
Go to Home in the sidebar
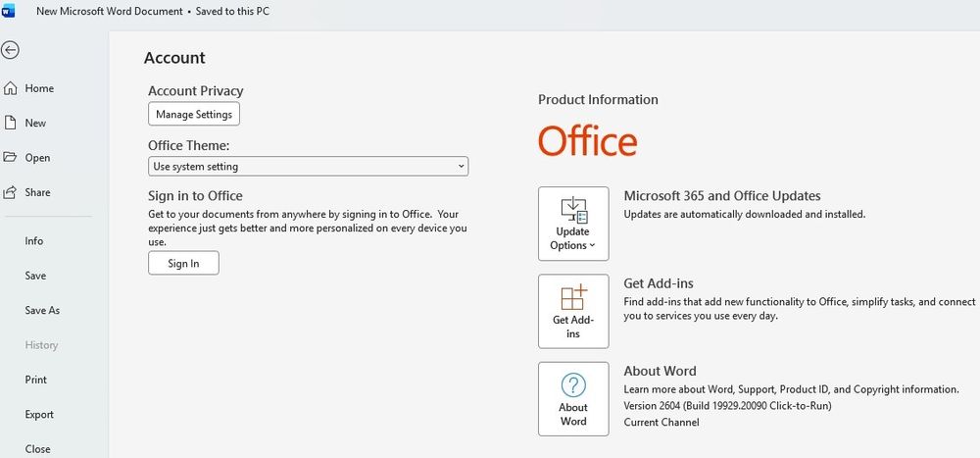point(39,88)
